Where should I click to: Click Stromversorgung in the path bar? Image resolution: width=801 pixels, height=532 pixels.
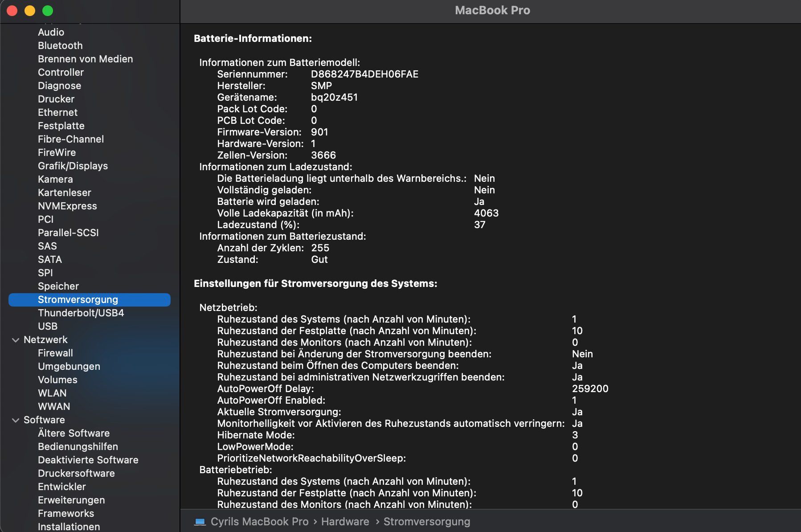(x=427, y=522)
